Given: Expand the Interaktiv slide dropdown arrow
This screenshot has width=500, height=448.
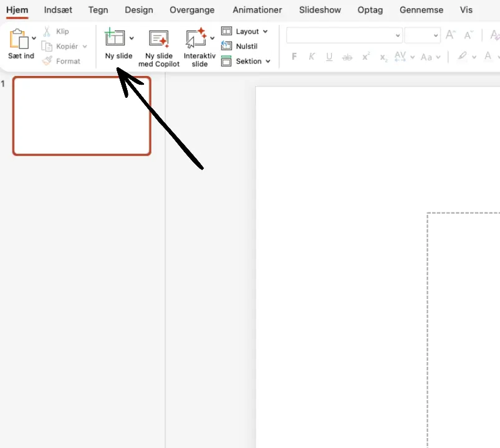Looking at the screenshot, I should pyautogui.click(x=212, y=38).
